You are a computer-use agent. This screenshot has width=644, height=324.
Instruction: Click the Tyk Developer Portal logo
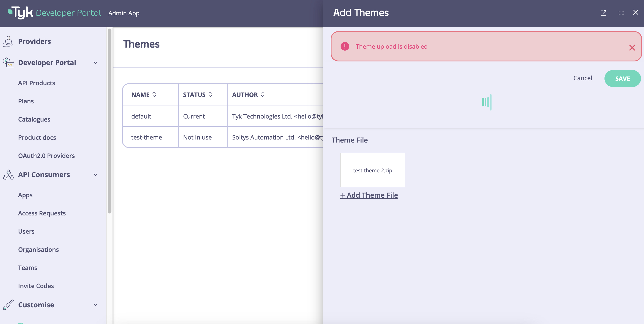[x=54, y=13]
